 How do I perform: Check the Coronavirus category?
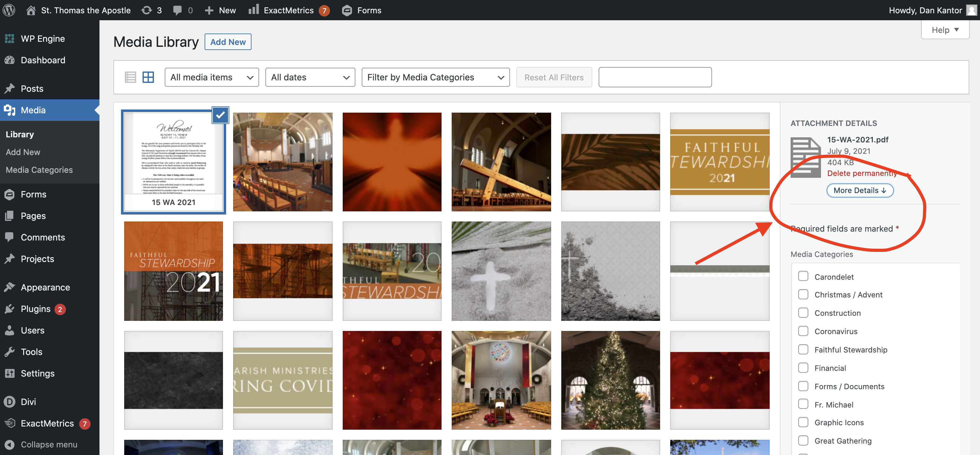[803, 331]
